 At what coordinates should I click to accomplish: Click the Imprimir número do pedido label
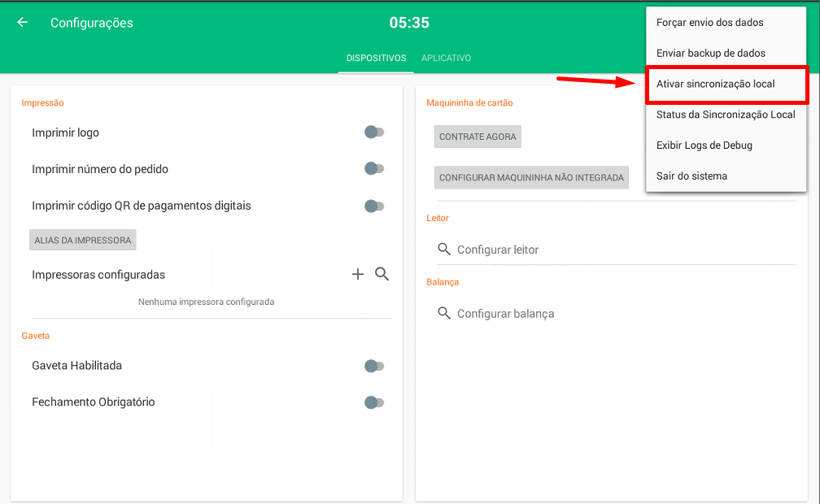(x=100, y=169)
